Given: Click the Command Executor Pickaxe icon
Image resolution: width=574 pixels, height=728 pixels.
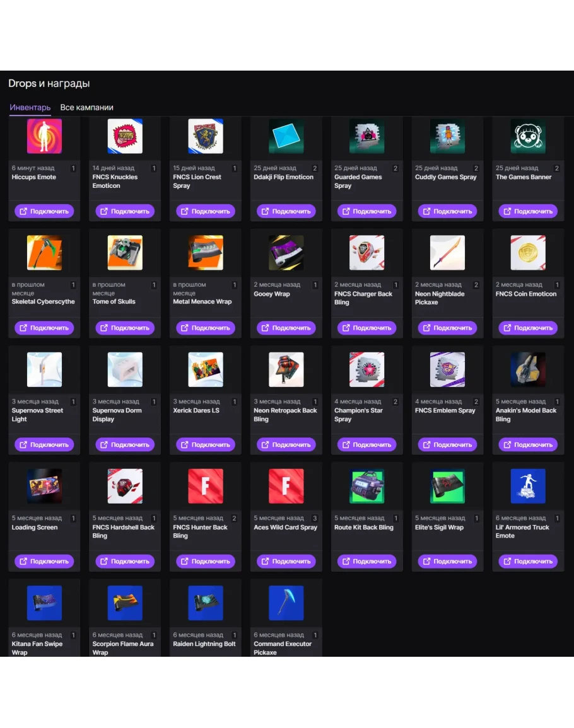Looking at the screenshot, I should [286, 603].
